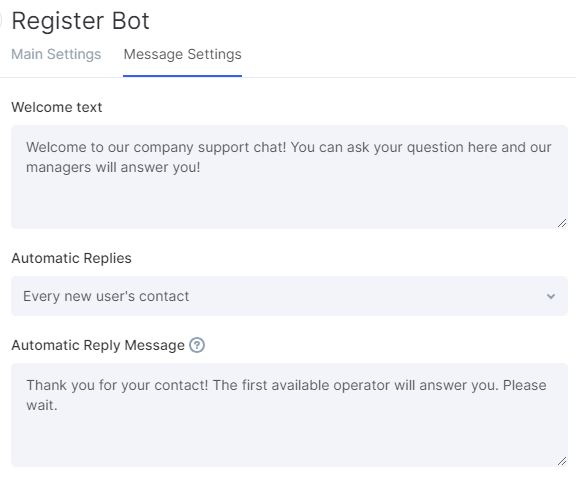Viewport: 576px width, 488px height.
Task: Click the Automatic Reply Message label
Action: 98,345
